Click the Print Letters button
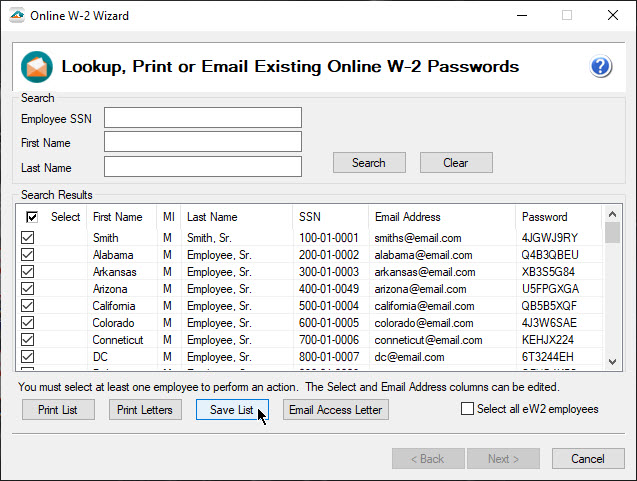637x481 pixels. tap(144, 410)
